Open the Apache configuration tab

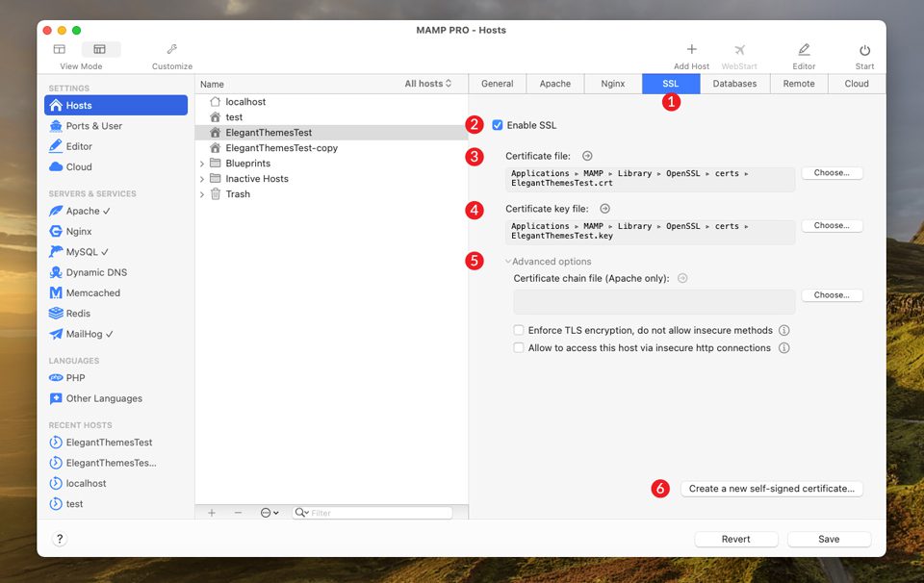pyautogui.click(x=555, y=84)
